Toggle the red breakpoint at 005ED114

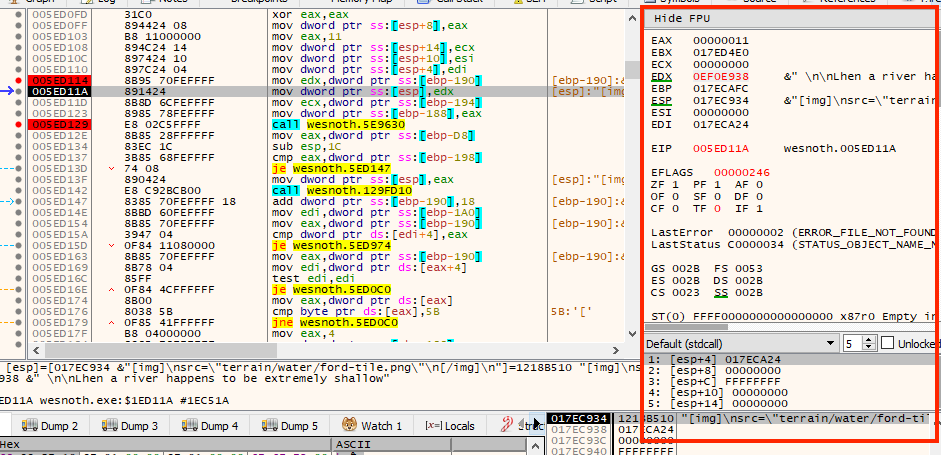pyautogui.click(x=19, y=80)
